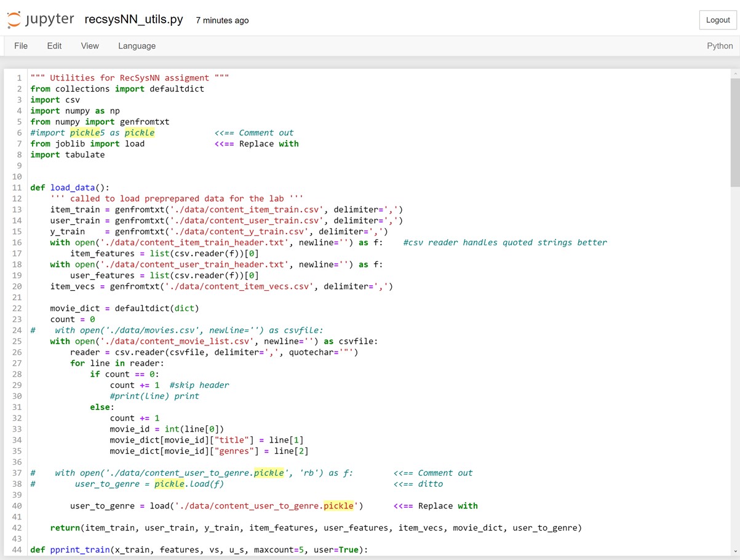Click 'for line in reader:' on line 27

tap(117, 363)
